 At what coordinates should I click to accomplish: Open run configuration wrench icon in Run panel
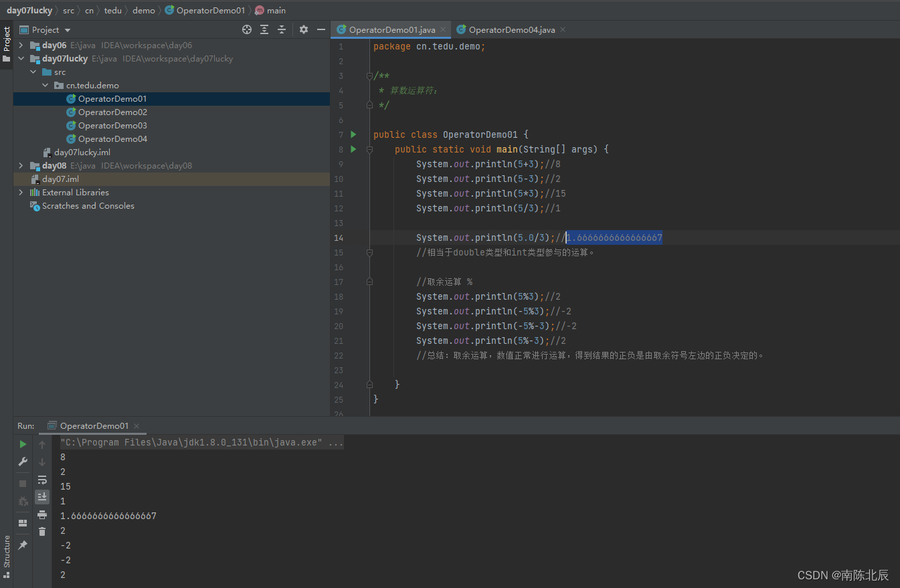point(23,462)
